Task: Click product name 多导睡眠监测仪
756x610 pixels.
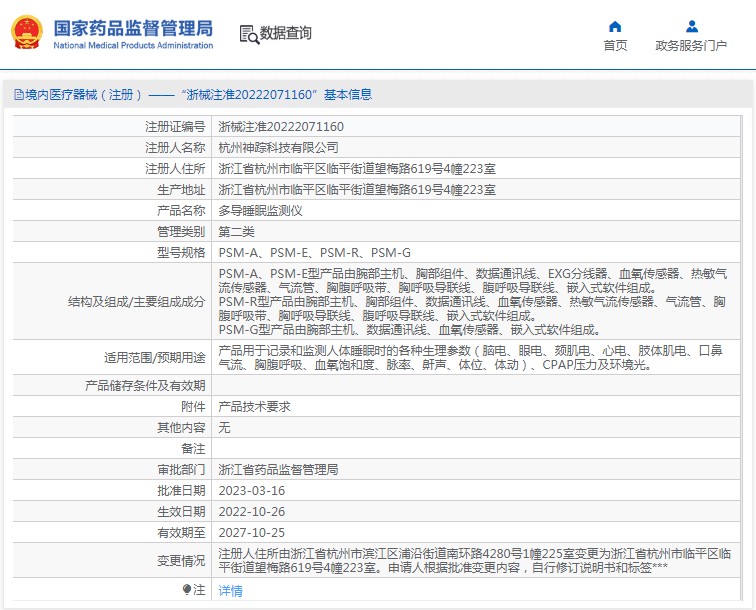Action: [x=260, y=211]
